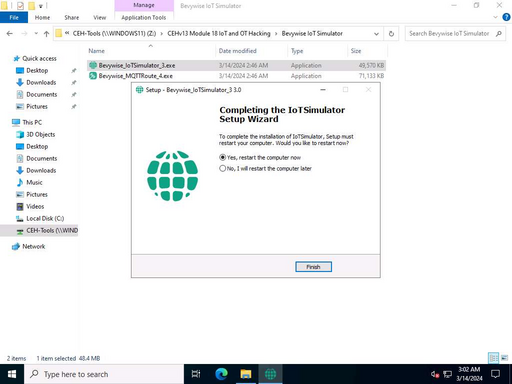This screenshot has height=384, width=512.
Task: Switch to Large icons view layout
Action: pyautogui.click(x=504, y=358)
